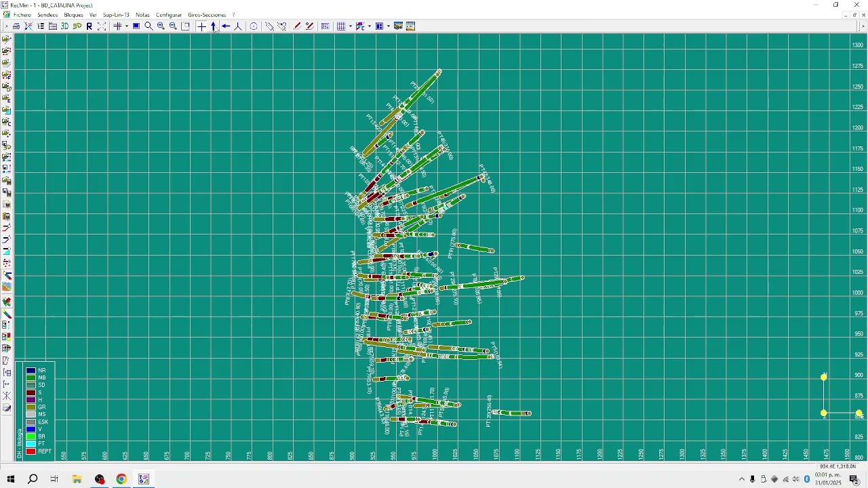Click the blue up arrow icon
This screenshot has height=488, width=868.
214,26
